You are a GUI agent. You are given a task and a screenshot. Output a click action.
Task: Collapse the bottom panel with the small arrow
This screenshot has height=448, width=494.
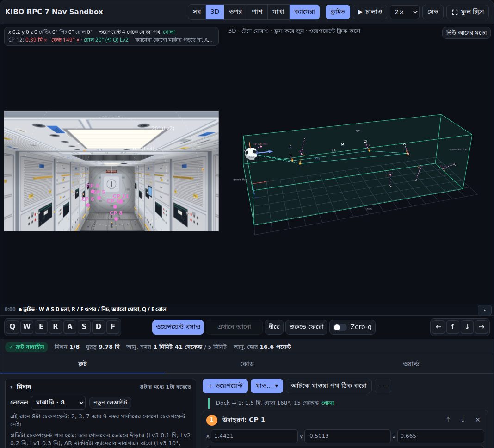tap(485, 310)
